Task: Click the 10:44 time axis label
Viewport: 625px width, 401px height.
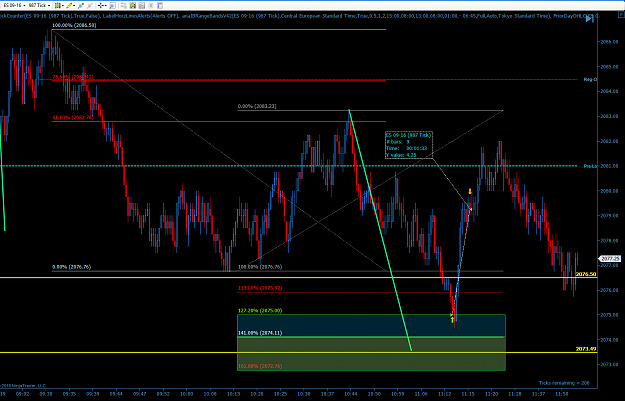Action: (x=350, y=394)
